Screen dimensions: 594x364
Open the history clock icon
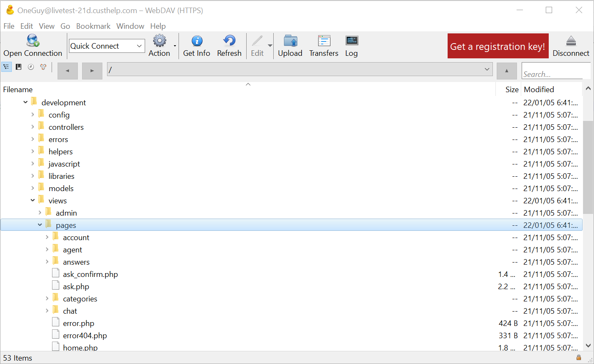point(31,67)
